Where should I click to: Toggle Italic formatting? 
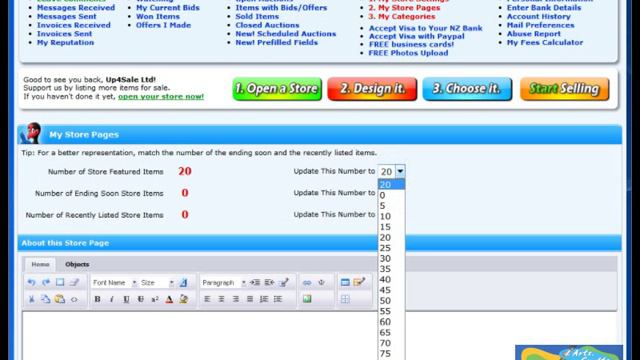coord(111,299)
